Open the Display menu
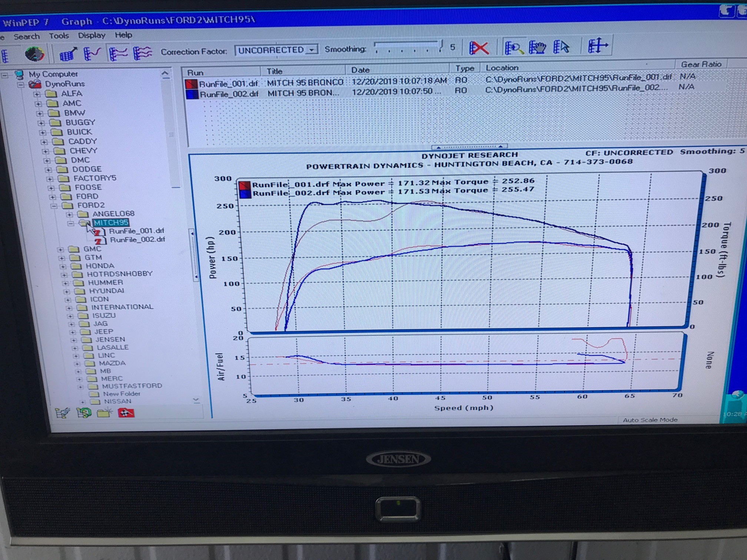The width and height of the screenshot is (747, 560). [92, 35]
